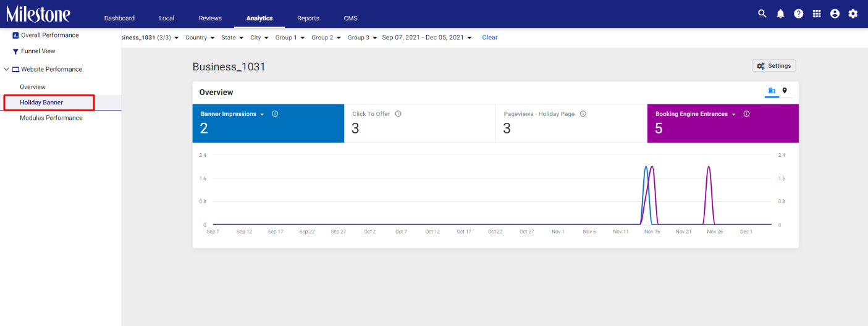Open the Dashboard tab

coord(119,18)
